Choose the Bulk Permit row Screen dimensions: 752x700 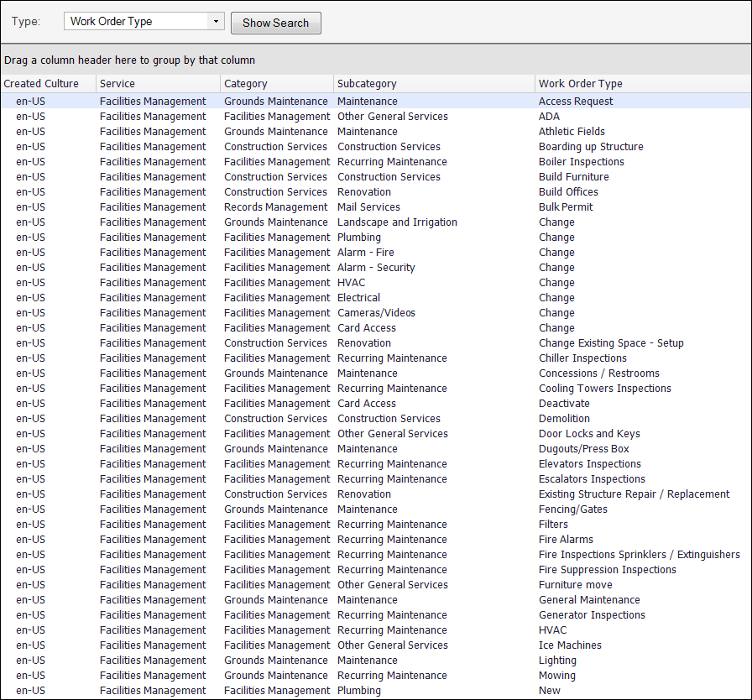(x=566, y=207)
